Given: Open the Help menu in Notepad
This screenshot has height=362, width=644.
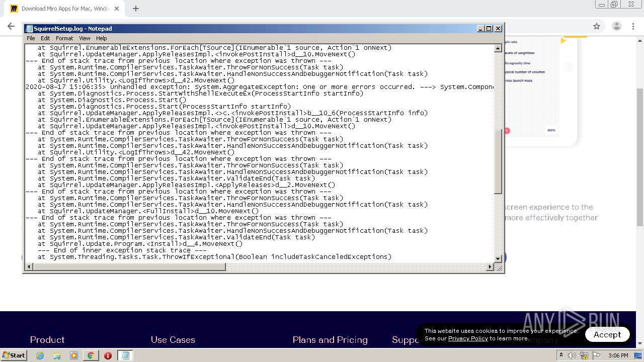Looking at the screenshot, I should pos(102,38).
